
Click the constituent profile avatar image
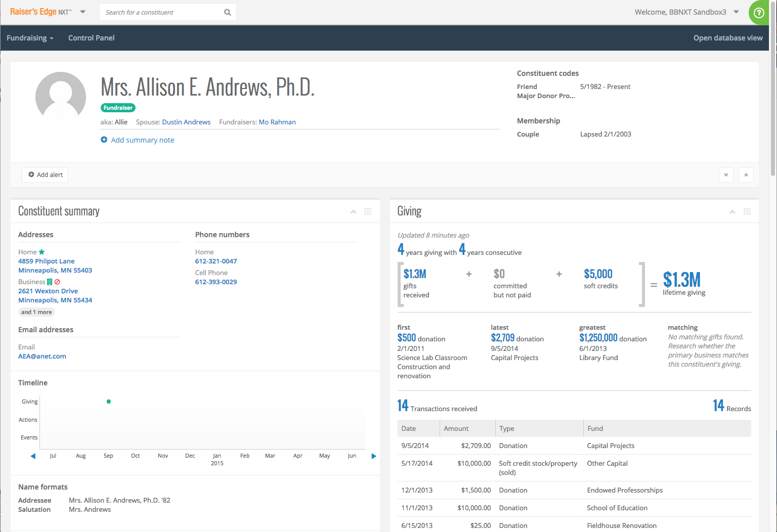click(x=61, y=96)
